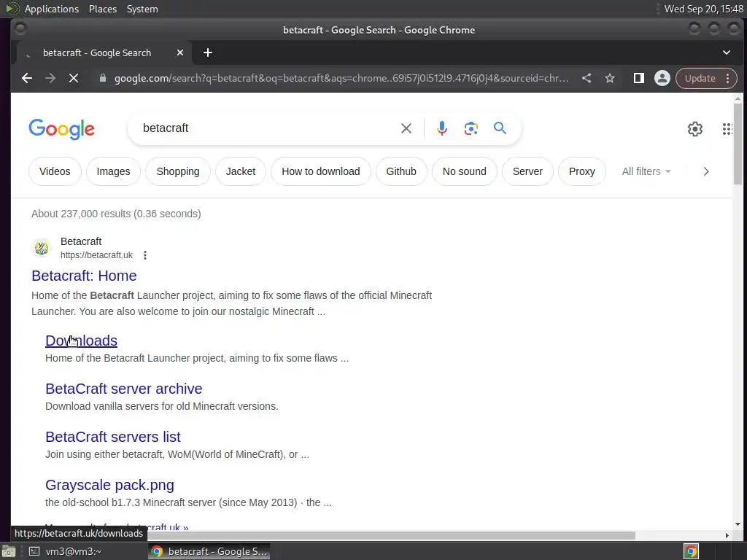
Task: Search by voice microphone icon
Action: (442, 128)
